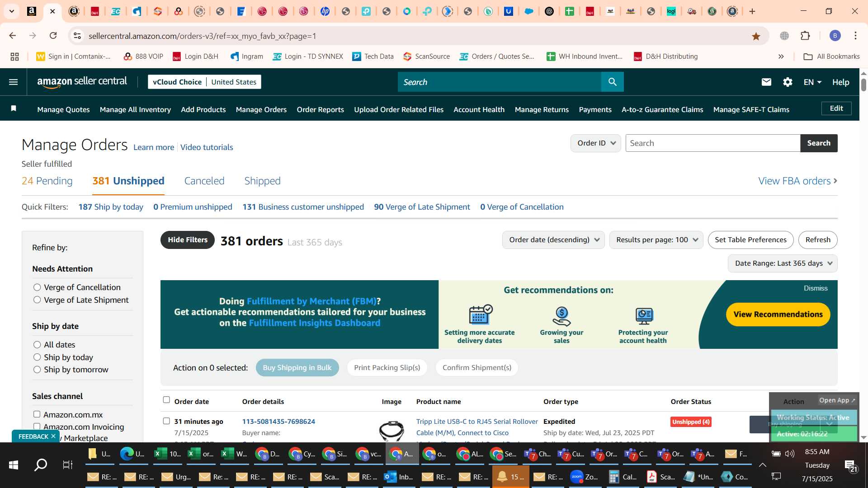Open the Calculator app in taskbar
868x488 pixels.
tap(622, 477)
